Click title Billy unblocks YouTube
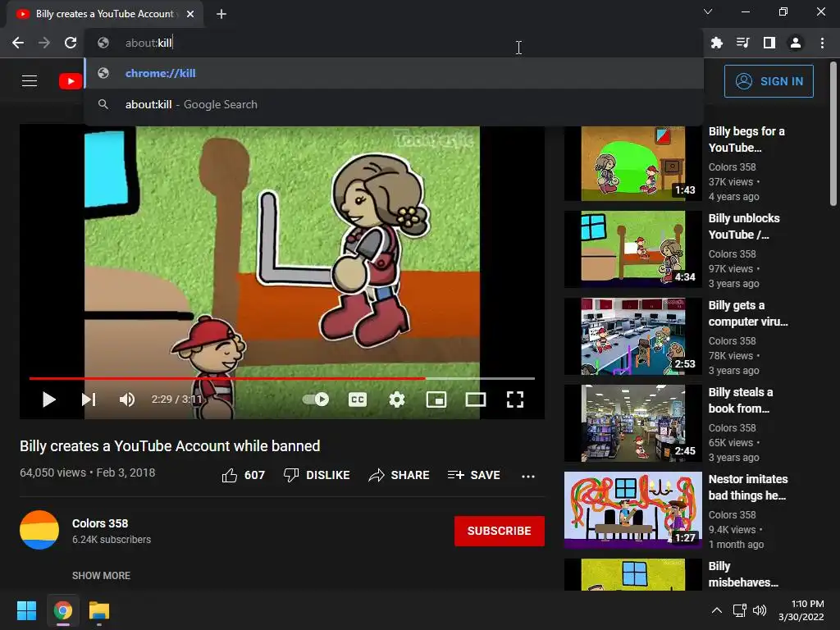This screenshot has height=630, width=840. [744, 226]
